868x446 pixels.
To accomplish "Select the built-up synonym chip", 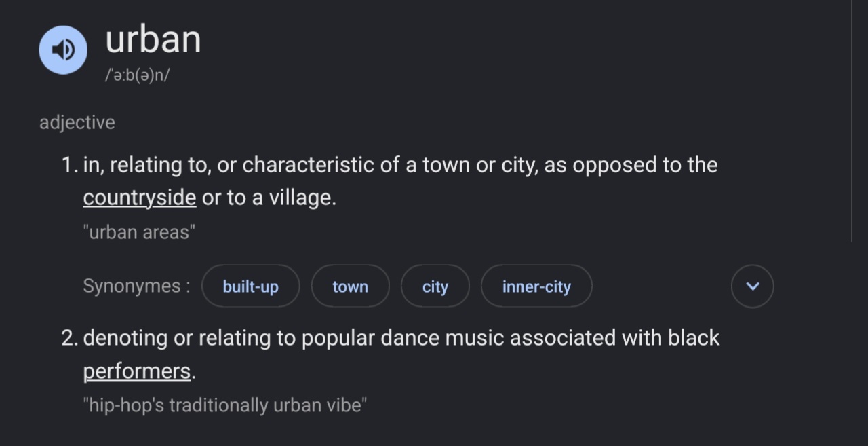I will pyautogui.click(x=250, y=286).
